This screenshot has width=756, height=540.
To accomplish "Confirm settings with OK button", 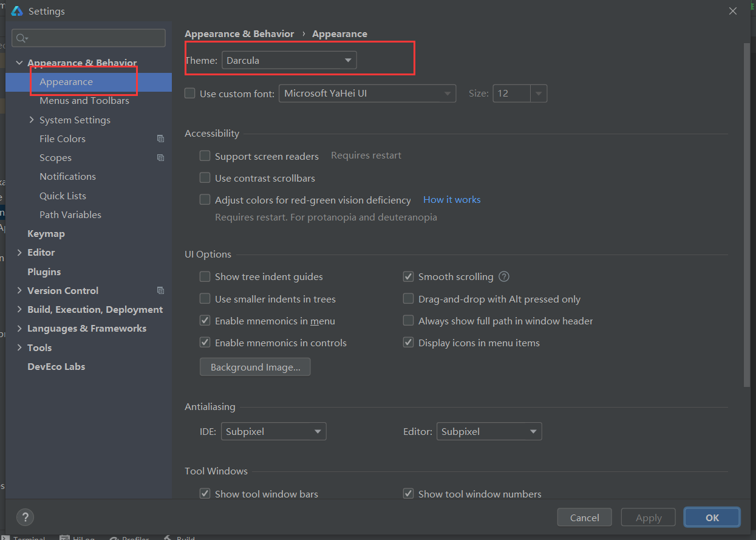I will [712, 518].
